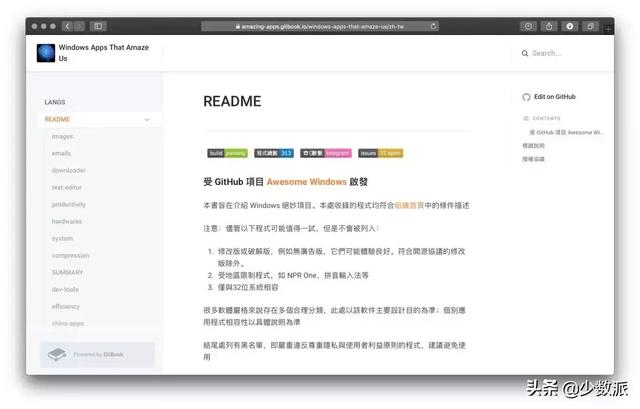This screenshot has width=640, height=409.
Task: Follow the orange link in first paragraph
Action: (409, 205)
